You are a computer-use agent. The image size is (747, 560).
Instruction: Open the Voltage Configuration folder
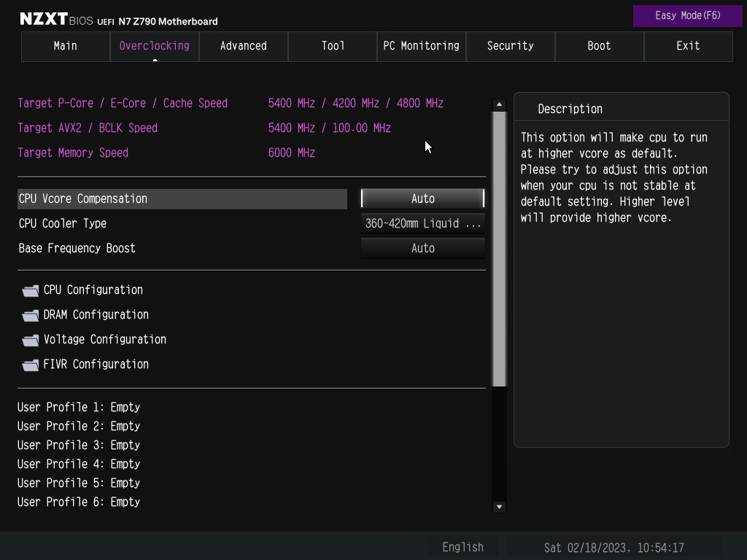pyautogui.click(x=104, y=339)
